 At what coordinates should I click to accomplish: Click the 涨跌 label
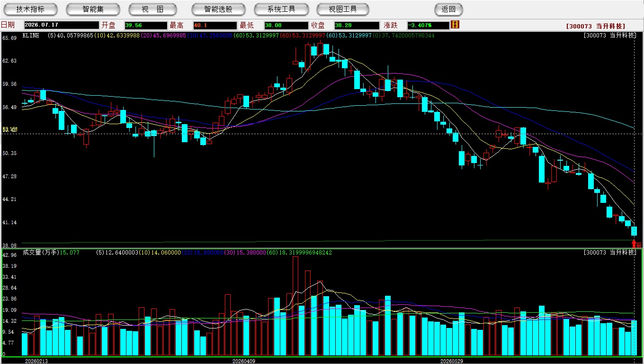pos(391,25)
